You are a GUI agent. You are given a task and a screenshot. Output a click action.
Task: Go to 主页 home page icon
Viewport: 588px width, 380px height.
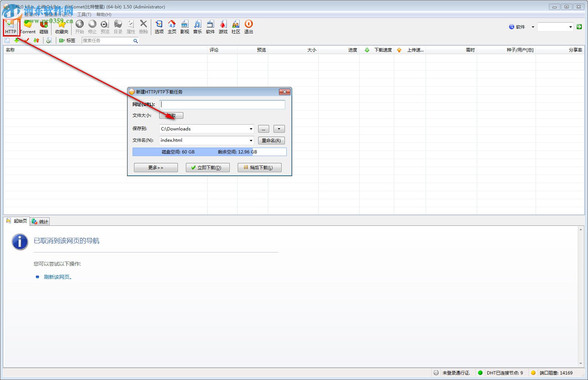[172, 27]
